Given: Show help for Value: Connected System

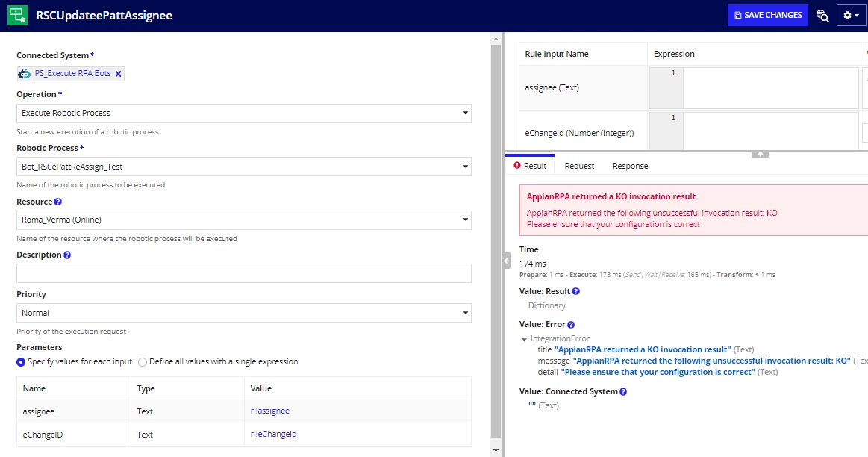Looking at the screenshot, I should (x=623, y=391).
